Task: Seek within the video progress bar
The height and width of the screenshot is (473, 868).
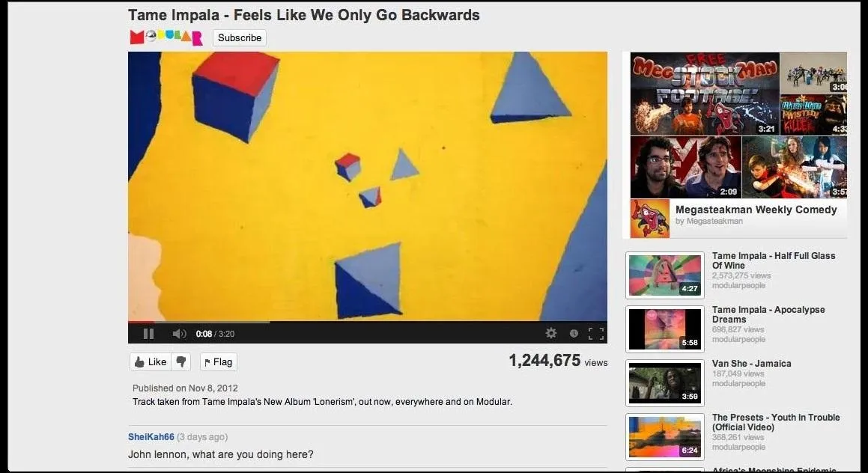Action: point(368,322)
